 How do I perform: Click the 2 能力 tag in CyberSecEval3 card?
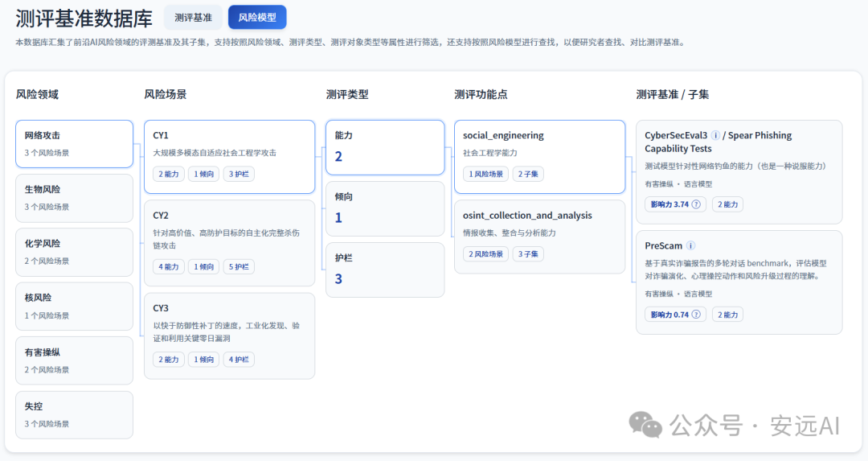tap(727, 204)
